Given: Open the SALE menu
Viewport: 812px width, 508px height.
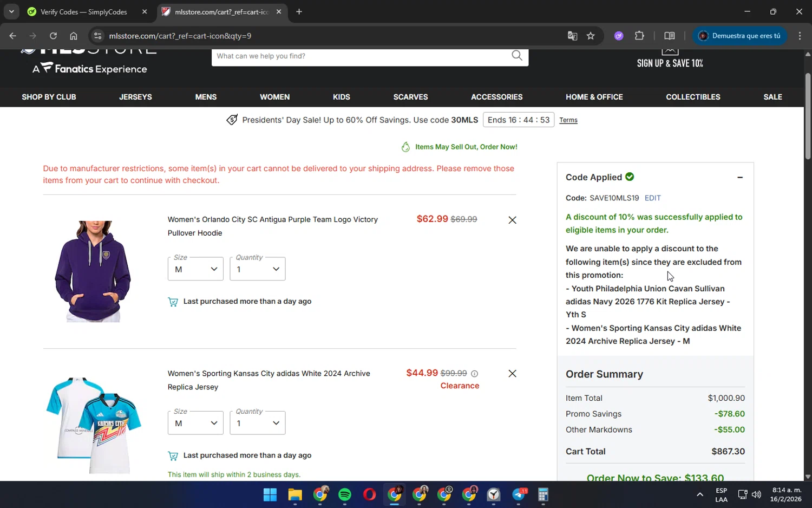Looking at the screenshot, I should click(772, 97).
